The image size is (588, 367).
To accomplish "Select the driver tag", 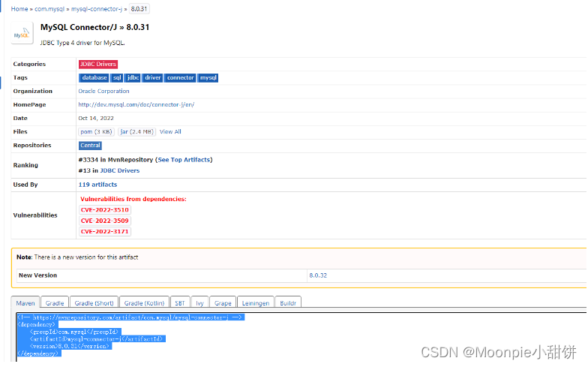I will (153, 78).
